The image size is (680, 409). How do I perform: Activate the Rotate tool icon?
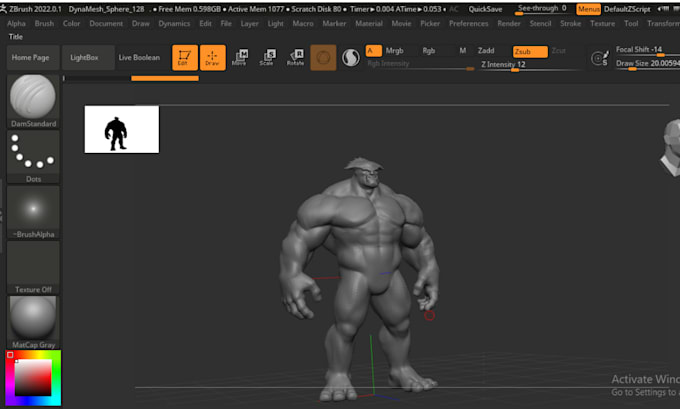[295, 57]
